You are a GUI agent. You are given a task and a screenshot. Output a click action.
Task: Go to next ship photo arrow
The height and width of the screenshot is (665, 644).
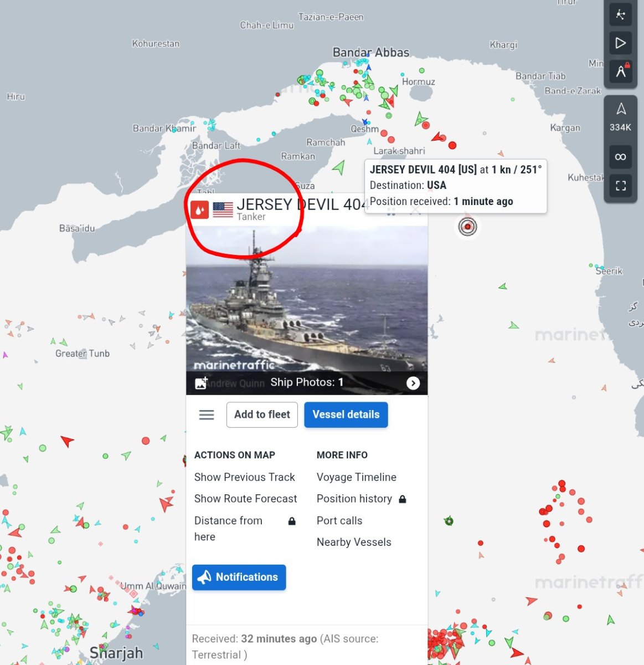(x=413, y=383)
